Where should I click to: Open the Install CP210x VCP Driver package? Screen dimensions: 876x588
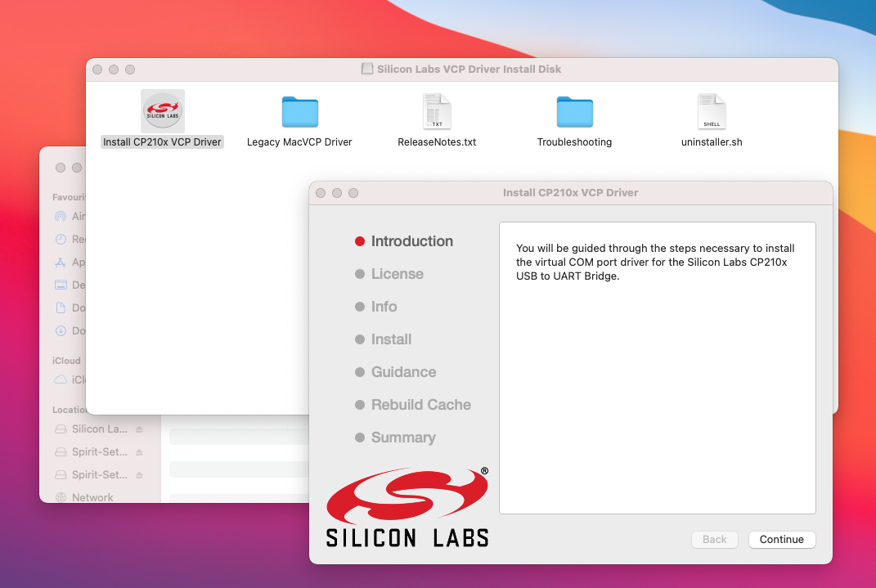tap(163, 111)
